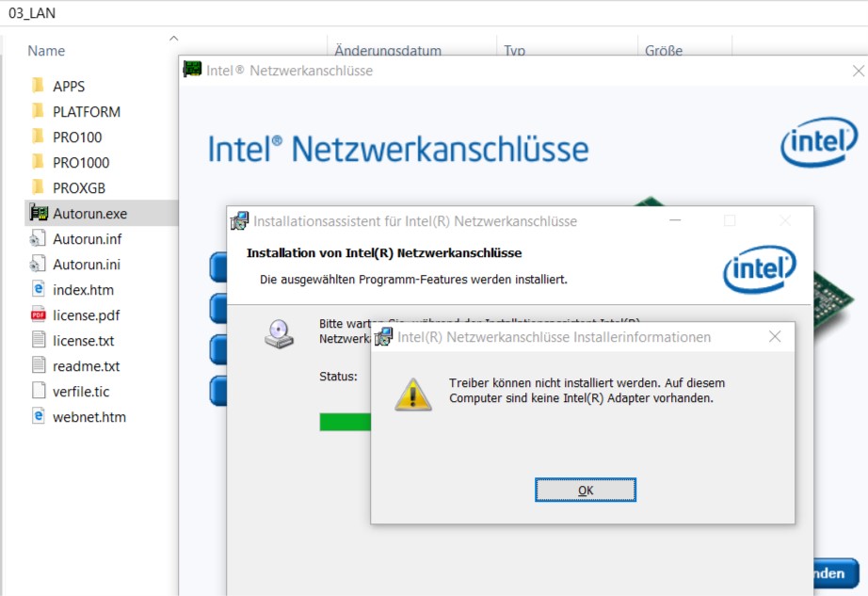Sort by Größe column header

pos(663,50)
